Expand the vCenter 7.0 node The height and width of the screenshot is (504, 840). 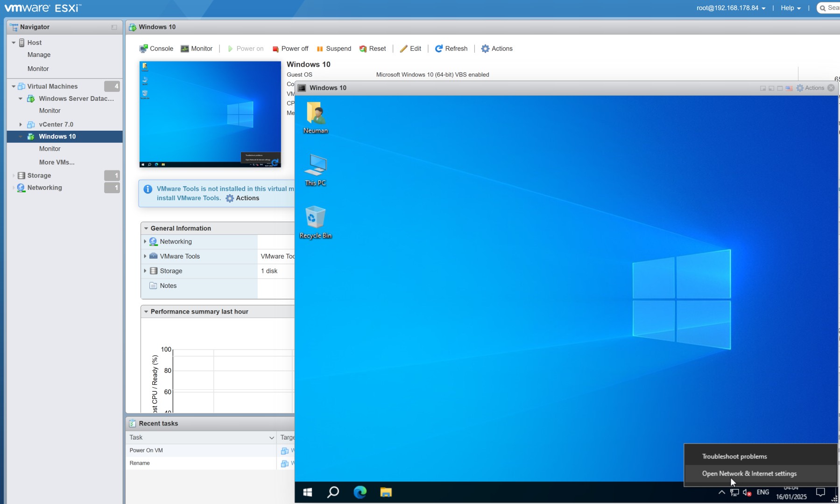click(20, 125)
